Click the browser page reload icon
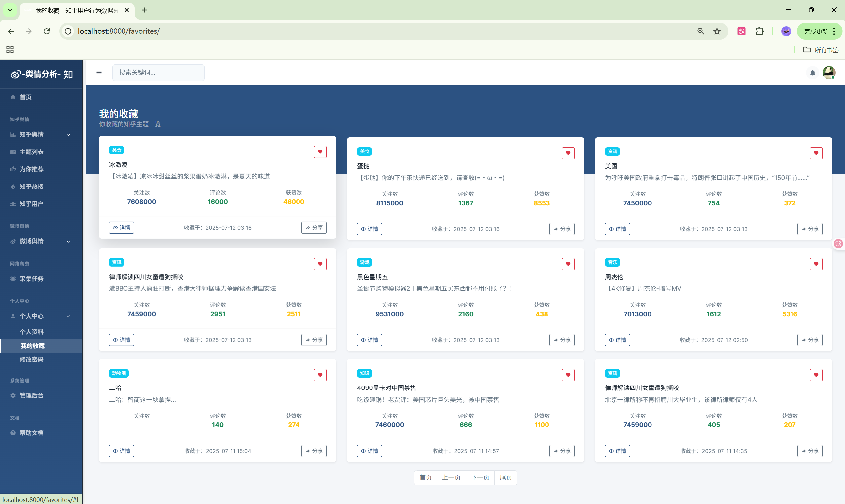 (x=47, y=31)
